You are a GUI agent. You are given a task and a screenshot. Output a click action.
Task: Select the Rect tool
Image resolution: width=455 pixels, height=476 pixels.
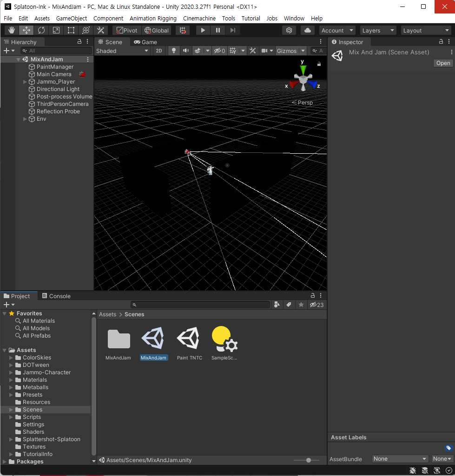tap(71, 30)
